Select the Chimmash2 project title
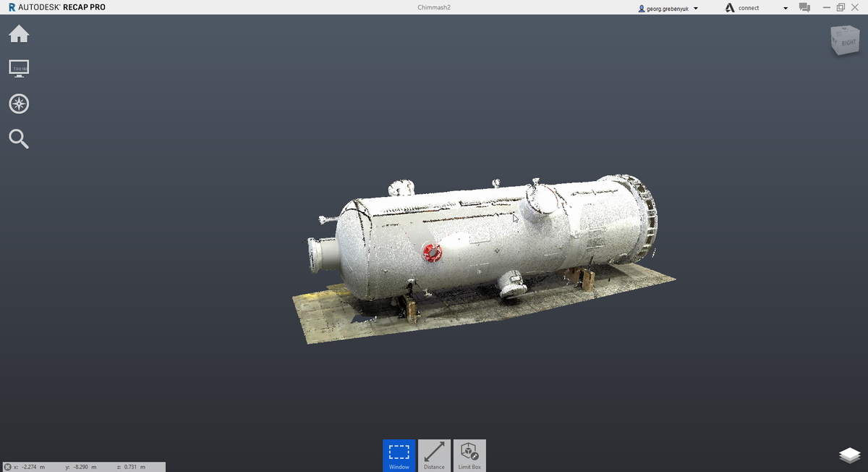 [x=433, y=7]
